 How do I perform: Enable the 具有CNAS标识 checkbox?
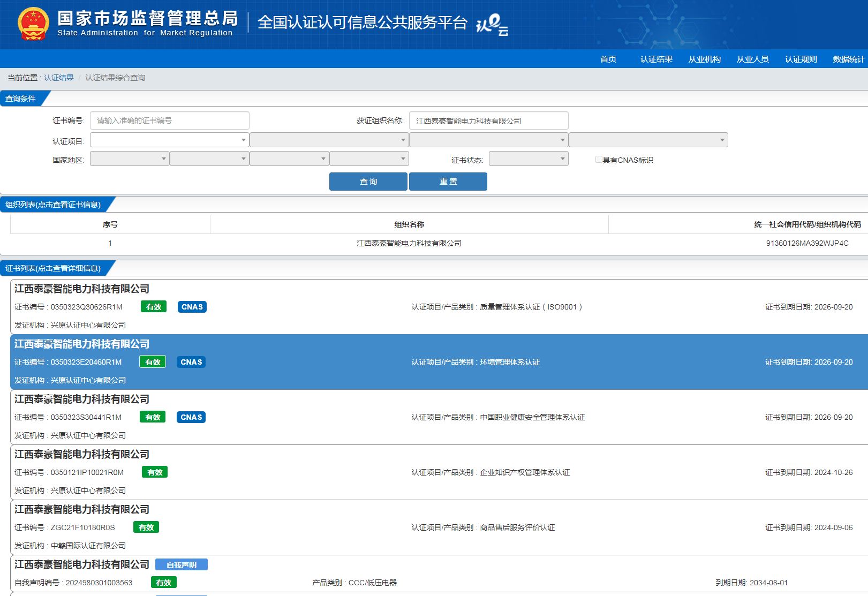(599, 160)
